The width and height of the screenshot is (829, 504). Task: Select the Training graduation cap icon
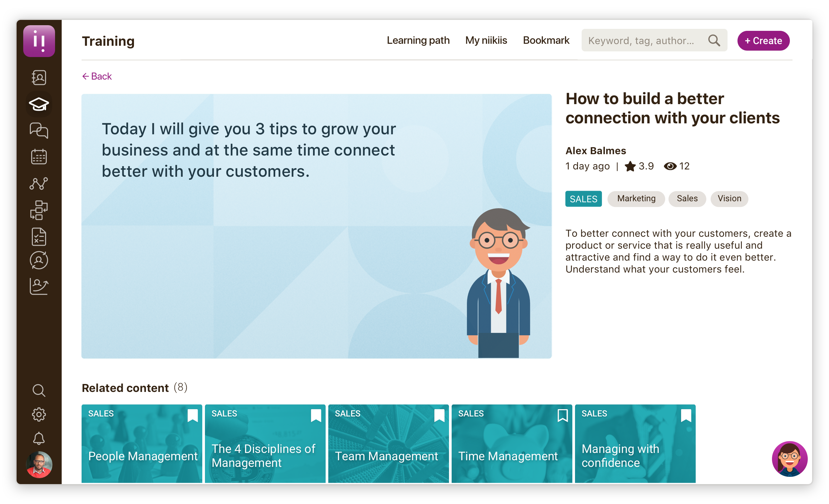[x=39, y=104]
